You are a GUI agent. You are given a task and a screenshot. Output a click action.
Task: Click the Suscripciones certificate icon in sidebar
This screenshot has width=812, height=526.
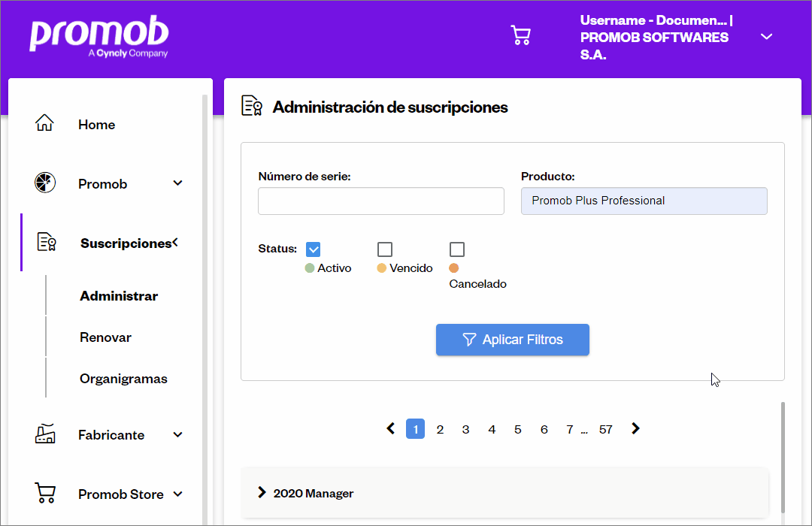point(47,242)
